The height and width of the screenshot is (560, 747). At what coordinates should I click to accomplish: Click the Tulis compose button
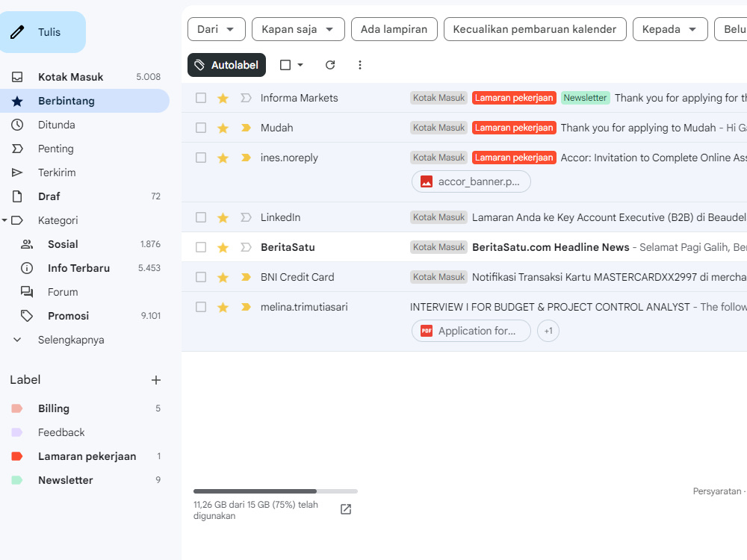pos(43,32)
